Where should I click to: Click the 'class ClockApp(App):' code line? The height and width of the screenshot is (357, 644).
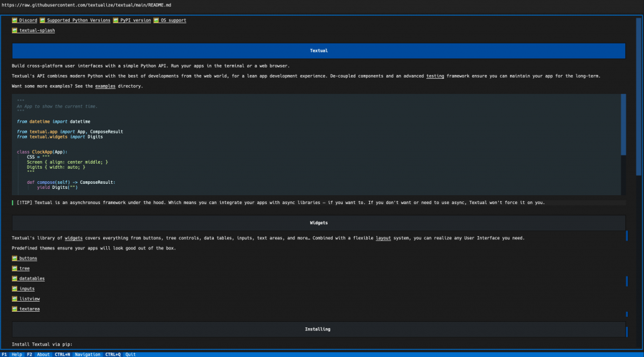coord(42,152)
